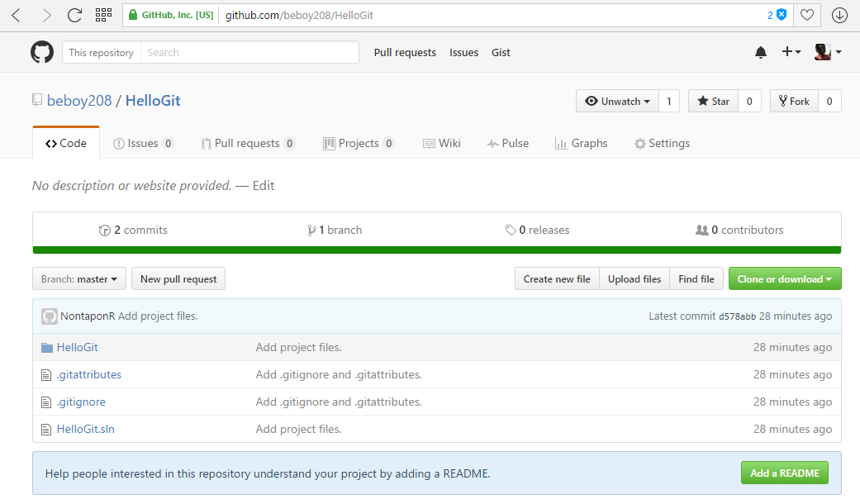Open the Wiki tab
Image resolution: width=860 pixels, height=504 pixels.
pos(441,143)
